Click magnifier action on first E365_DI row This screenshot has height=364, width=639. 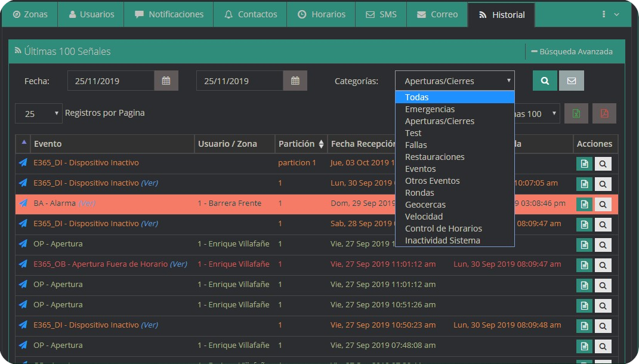(x=603, y=164)
